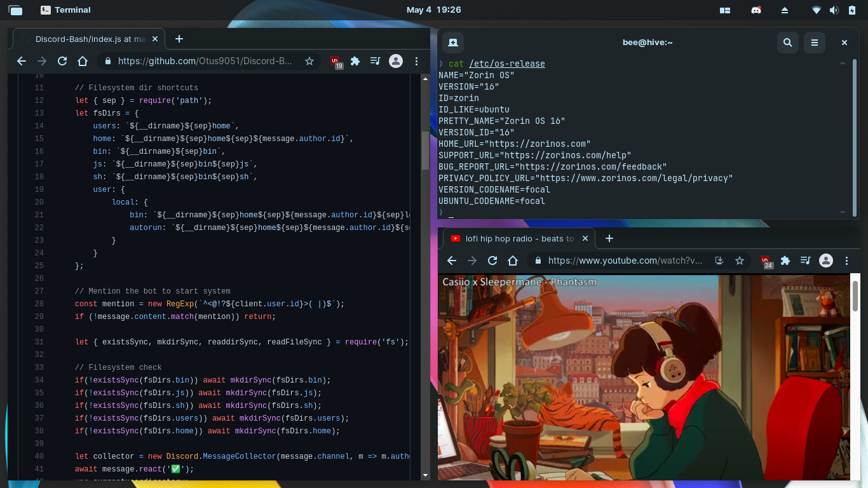868x488 pixels.
Task: Click the comment '// Filesystem dir shortcuts'
Action: 137,88
